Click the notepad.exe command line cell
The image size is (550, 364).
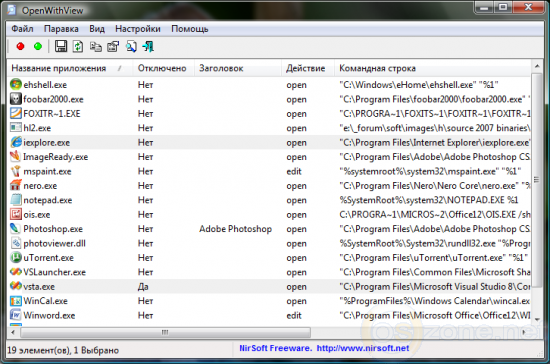coord(429,200)
